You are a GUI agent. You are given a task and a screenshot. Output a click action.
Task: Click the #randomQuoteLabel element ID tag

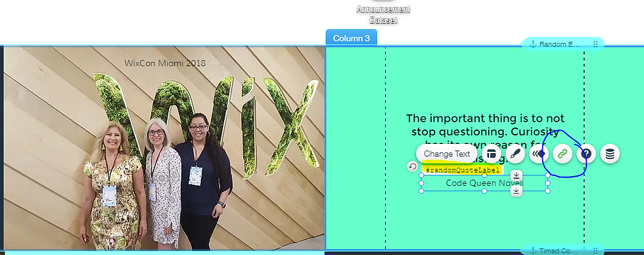(x=463, y=170)
